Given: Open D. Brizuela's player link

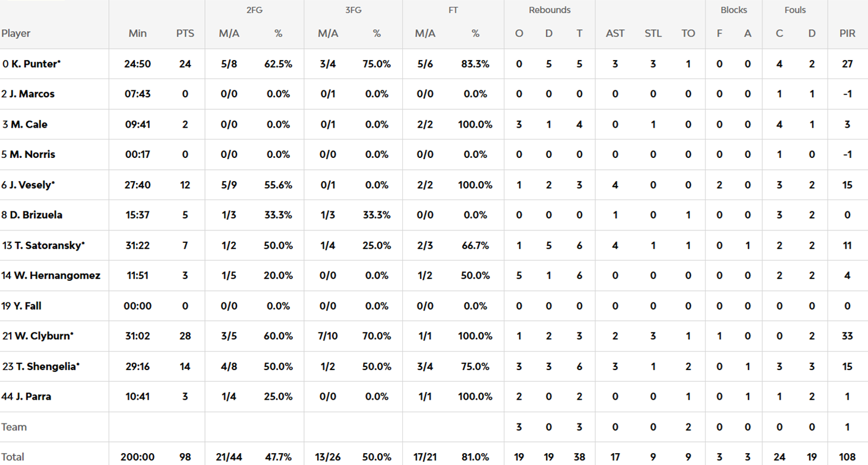Looking at the screenshot, I should (36, 215).
